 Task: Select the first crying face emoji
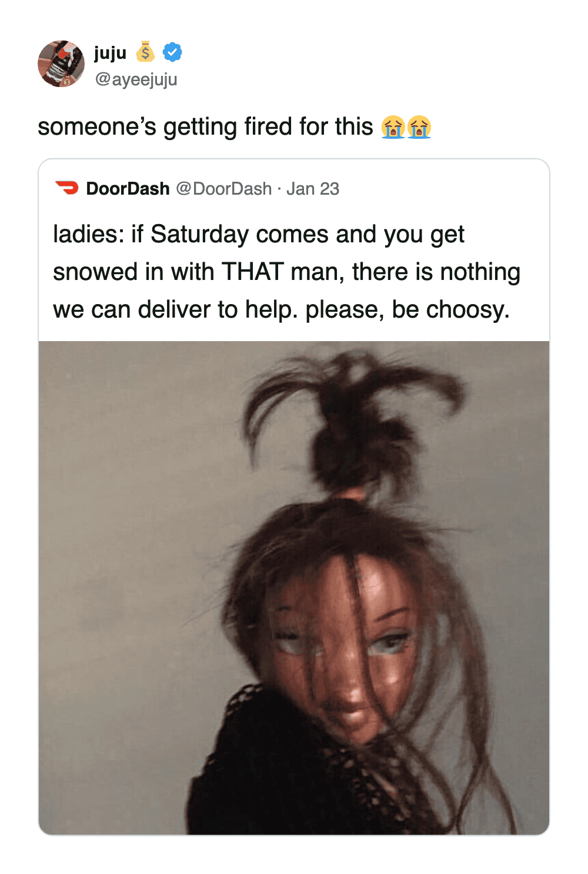[x=393, y=127]
